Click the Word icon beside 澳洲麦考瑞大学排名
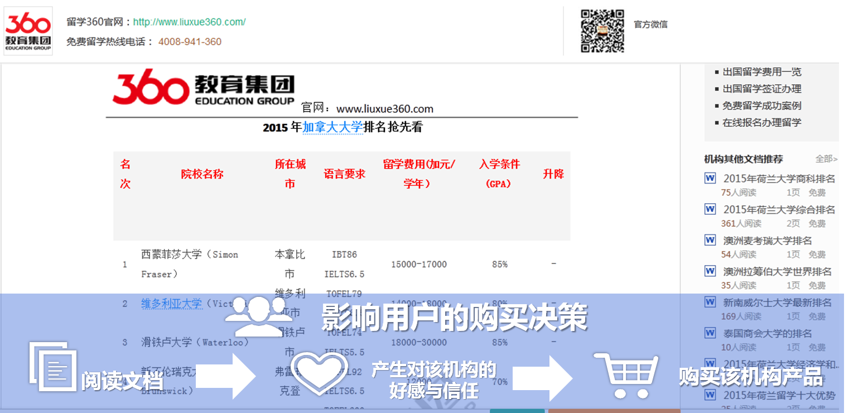868x413 pixels. pos(710,241)
